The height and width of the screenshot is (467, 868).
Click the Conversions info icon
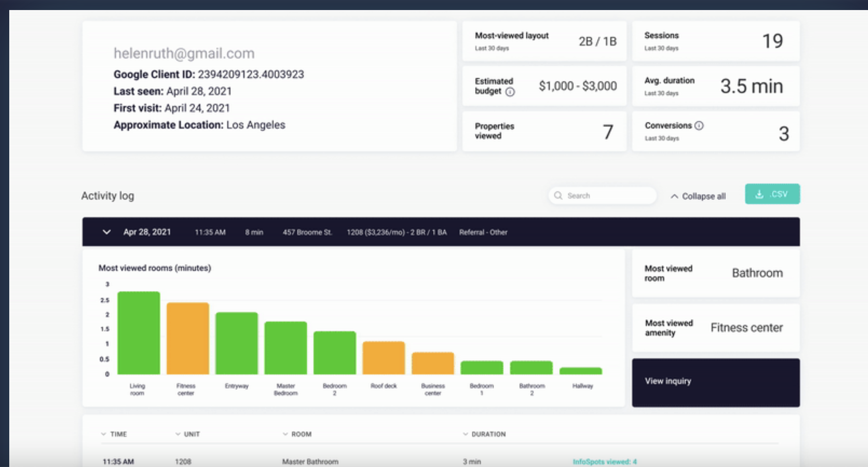[699, 126]
